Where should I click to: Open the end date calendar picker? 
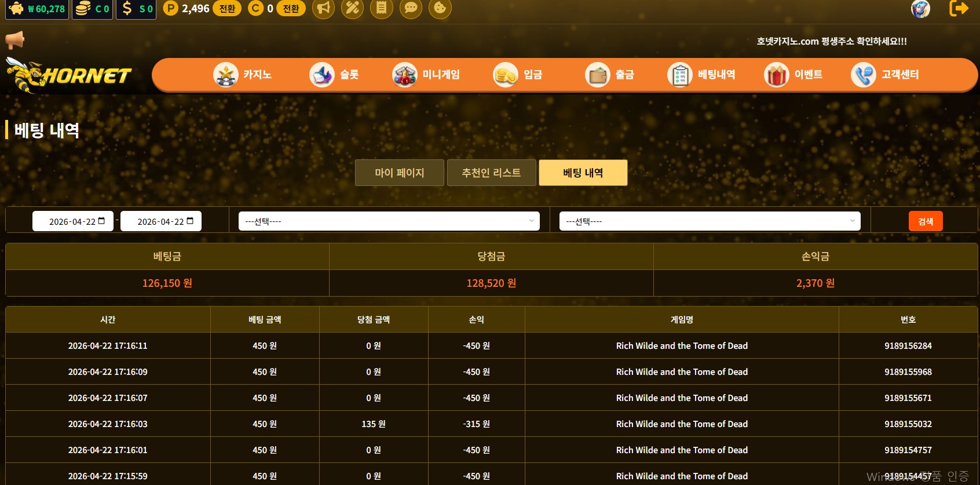point(190,221)
